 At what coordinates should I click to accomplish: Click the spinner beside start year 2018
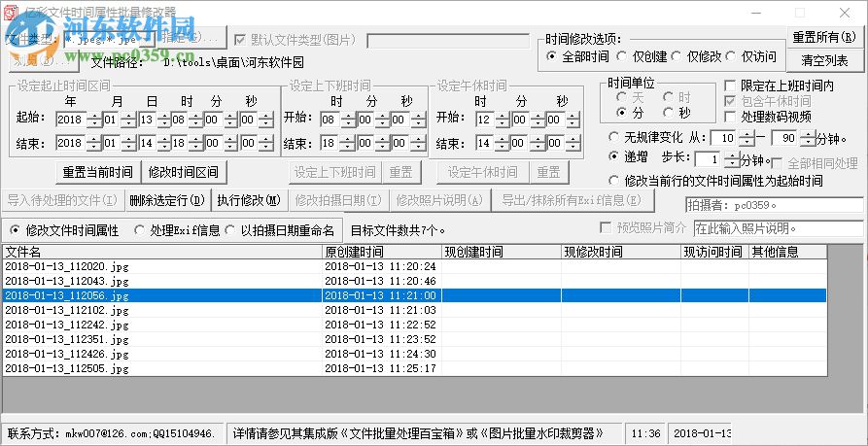pyautogui.click(x=93, y=120)
